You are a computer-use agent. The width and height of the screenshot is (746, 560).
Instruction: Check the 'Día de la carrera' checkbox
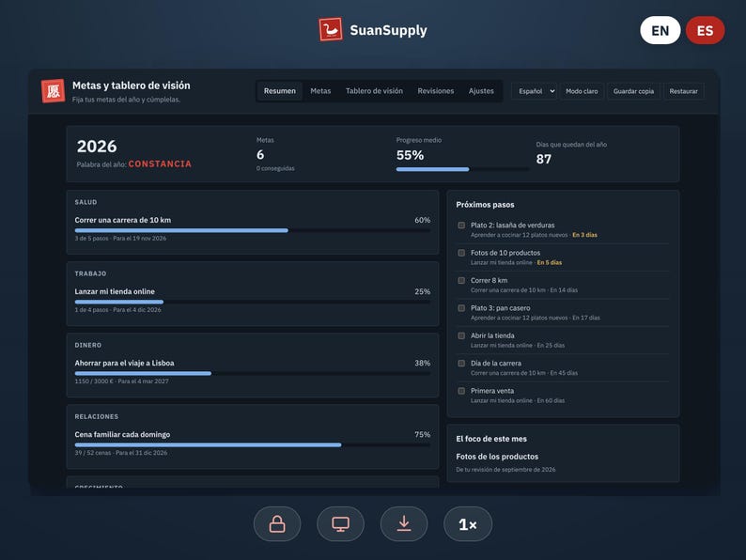tap(461, 363)
